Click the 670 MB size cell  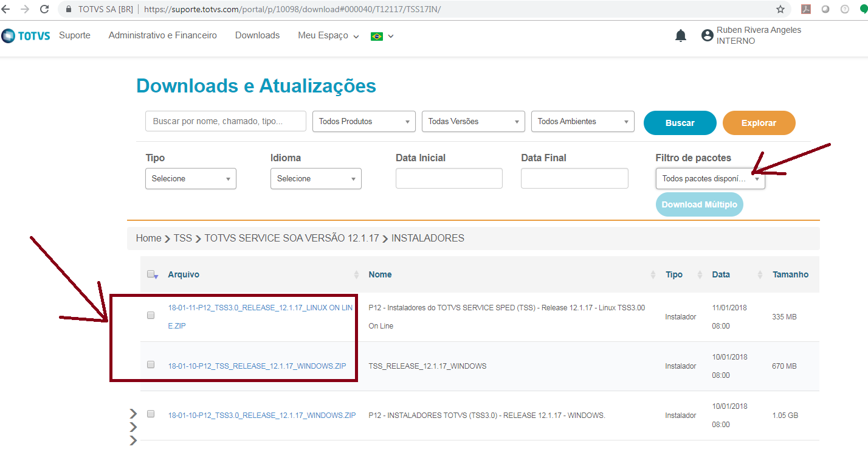tap(785, 366)
